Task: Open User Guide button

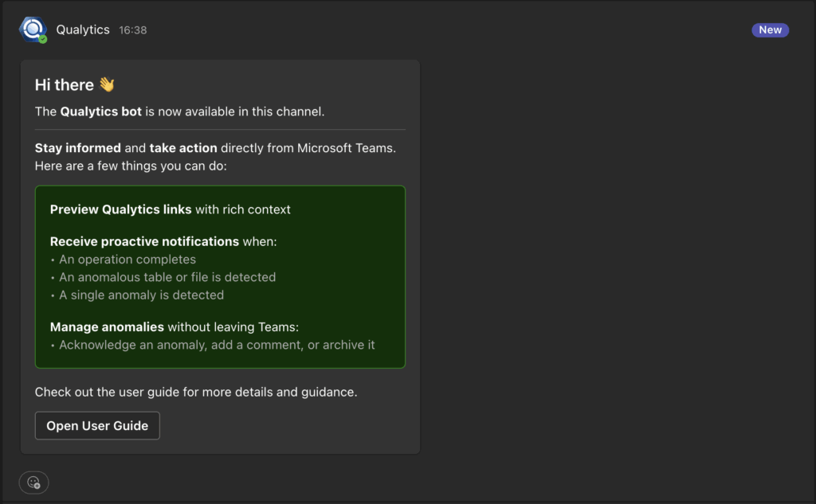Action: (x=97, y=425)
